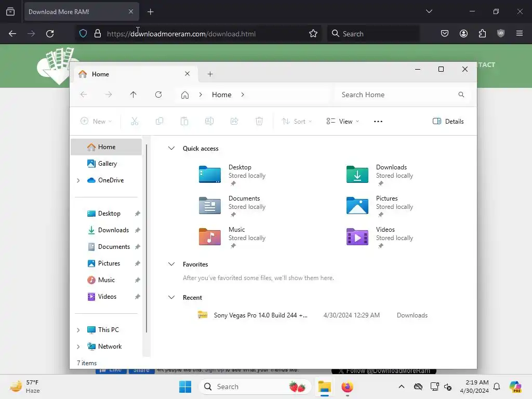This screenshot has height=399, width=532.
Task: Open the Firefox hamburger application menu
Action: [520, 33]
